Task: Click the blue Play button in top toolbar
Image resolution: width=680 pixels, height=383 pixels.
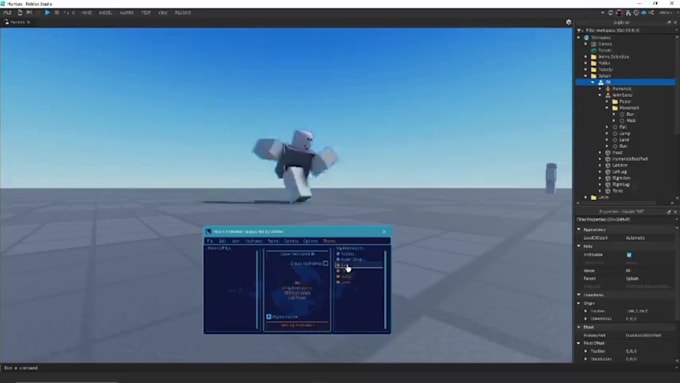Action: (47, 13)
